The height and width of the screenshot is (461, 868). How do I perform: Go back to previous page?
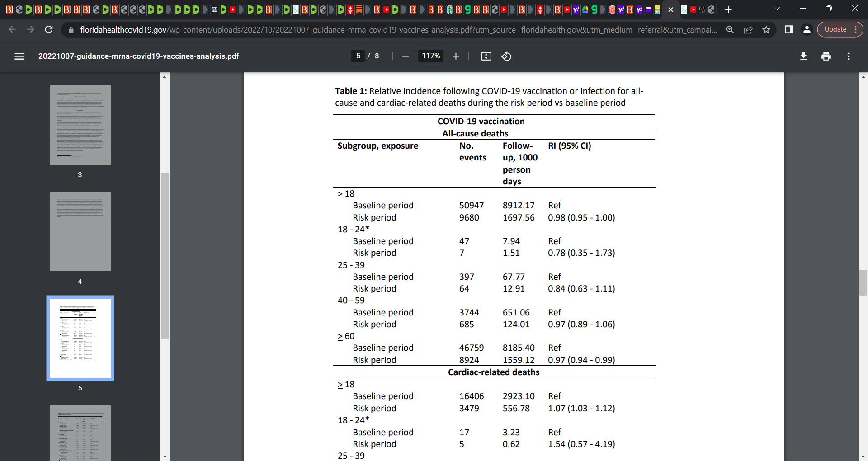pos(12,29)
